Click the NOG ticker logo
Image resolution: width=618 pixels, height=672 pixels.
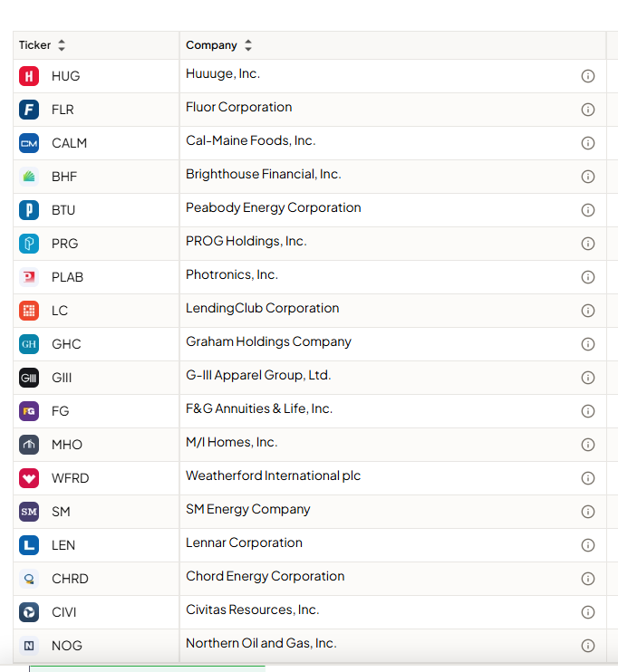(29, 646)
